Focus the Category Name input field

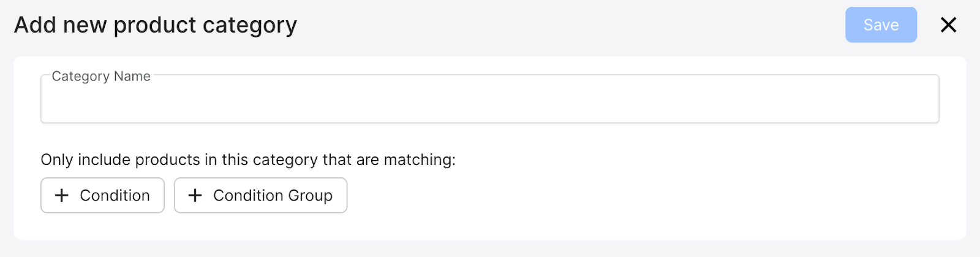[x=489, y=100]
